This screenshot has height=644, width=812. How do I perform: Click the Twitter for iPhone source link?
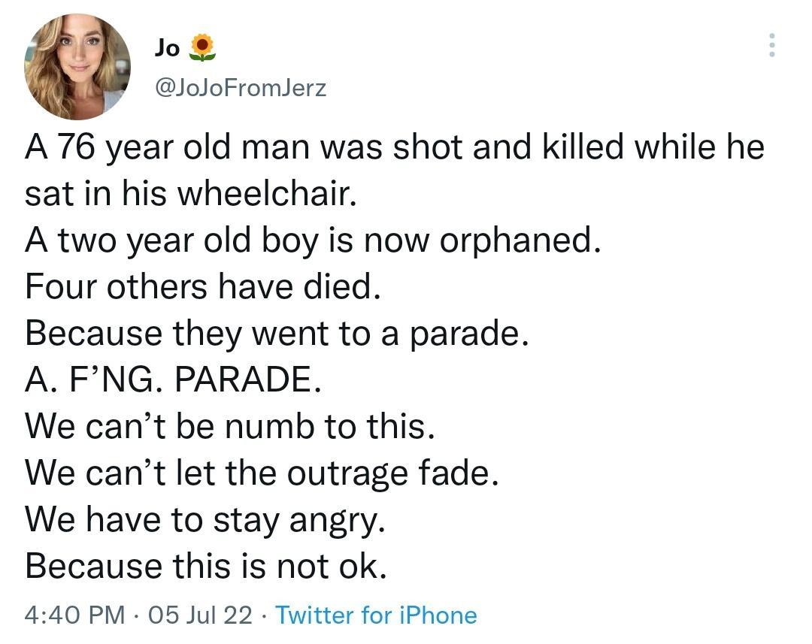coord(376,615)
